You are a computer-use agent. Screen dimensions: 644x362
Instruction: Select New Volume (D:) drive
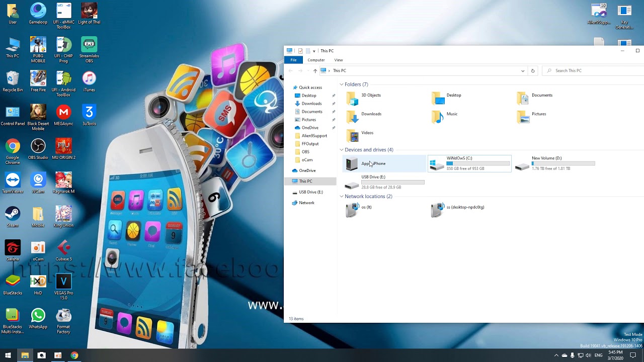tap(555, 163)
